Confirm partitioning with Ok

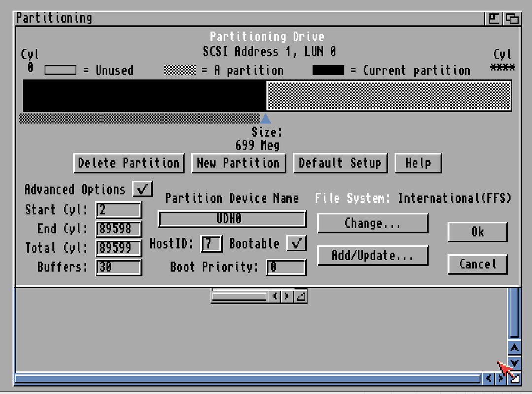478,232
